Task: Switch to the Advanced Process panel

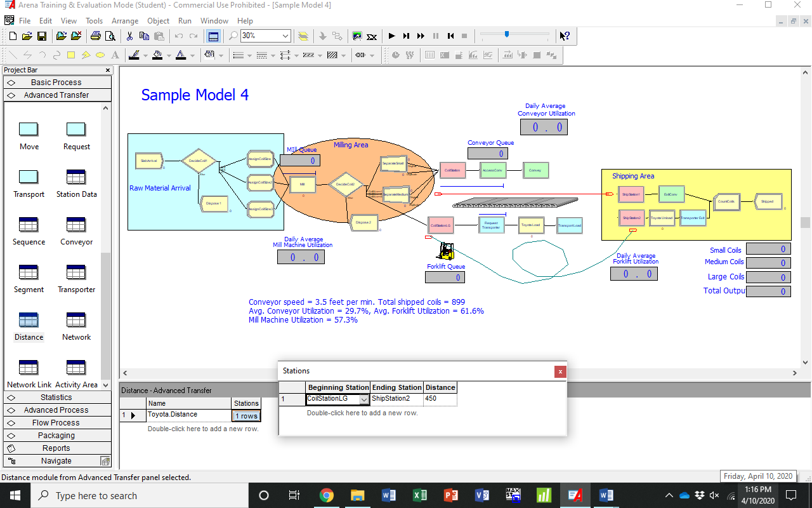Action: [57, 410]
